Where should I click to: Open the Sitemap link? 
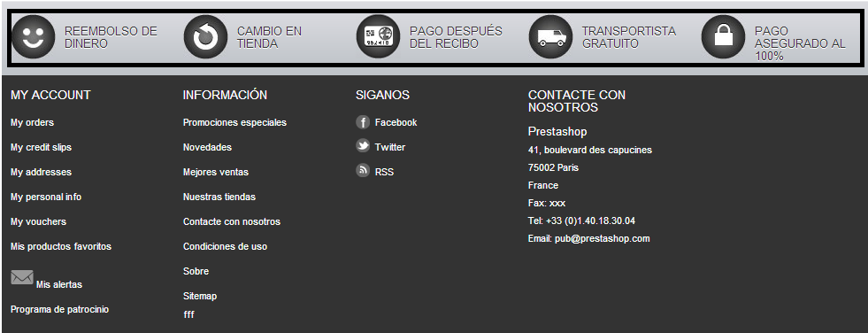pyautogui.click(x=200, y=296)
